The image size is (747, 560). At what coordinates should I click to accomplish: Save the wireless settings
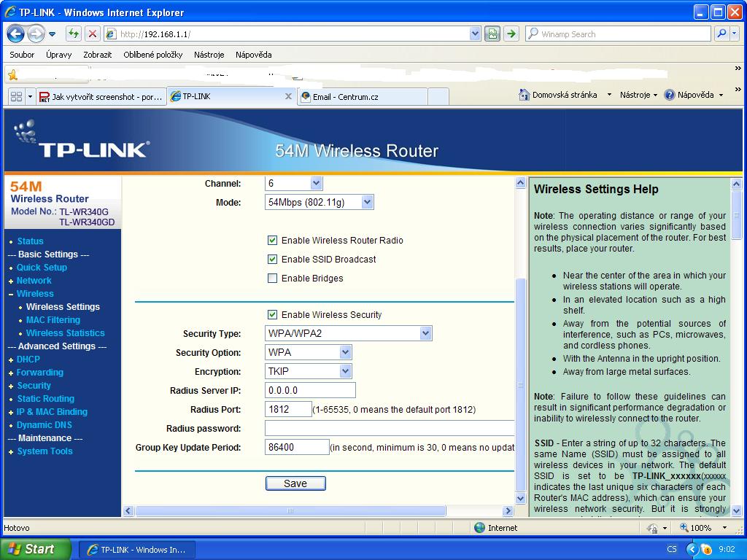point(295,483)
